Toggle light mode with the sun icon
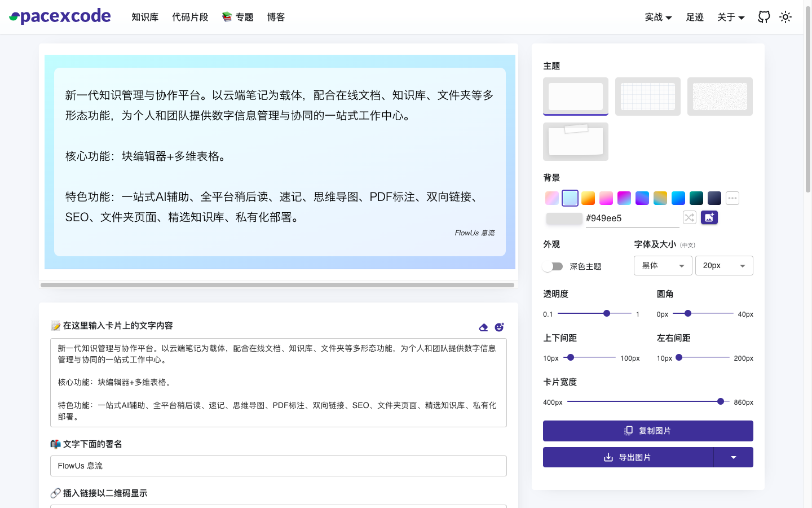Screen dimensions: 812x508 click(785, 17)
